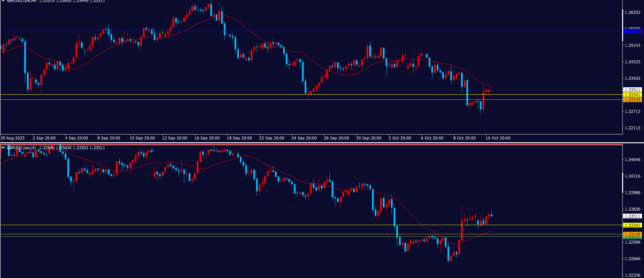Click the 10 Oct 20:00 time axis label
The width and height of the screenshot is (644, 278).
click(x=498, y=138)
